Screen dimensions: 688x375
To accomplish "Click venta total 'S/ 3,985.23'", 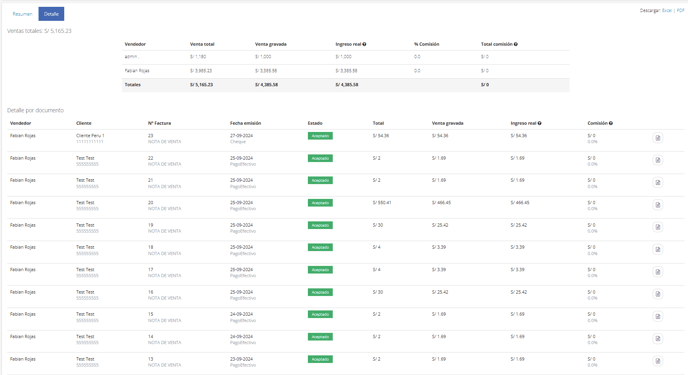I will coord(201,71).
